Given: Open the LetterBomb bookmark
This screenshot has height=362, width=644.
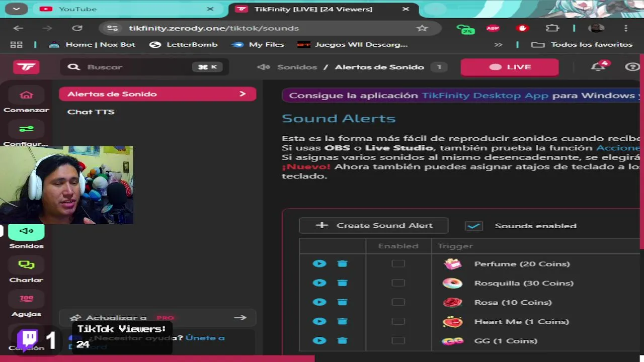Looking at the screenshot, I should [x=184, y=44].
